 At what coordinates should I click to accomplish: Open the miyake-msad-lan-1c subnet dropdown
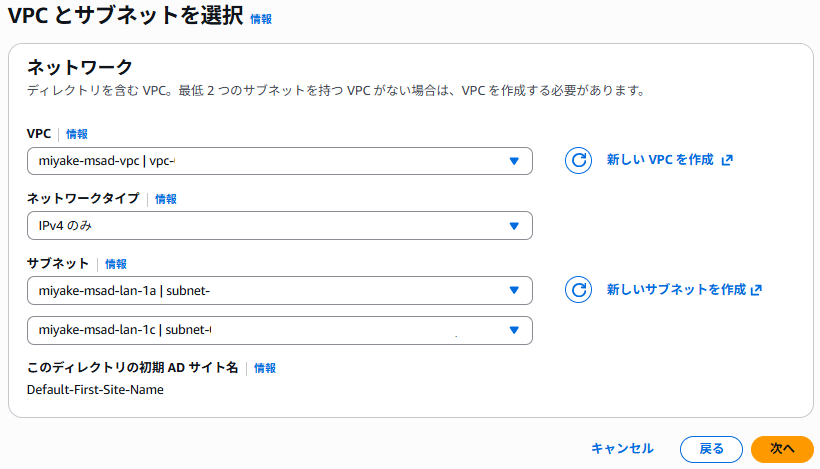pos(279,330)
